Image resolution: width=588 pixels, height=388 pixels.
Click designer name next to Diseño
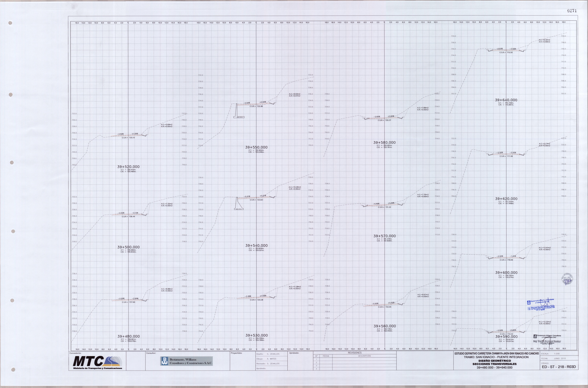pyautogui.click(x=273, y=354)
